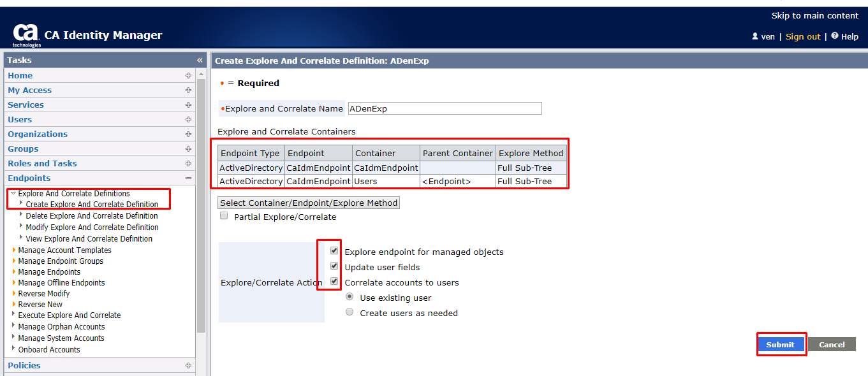
Task: Open the Roles and Tasks section
Action: pos(42,163)
